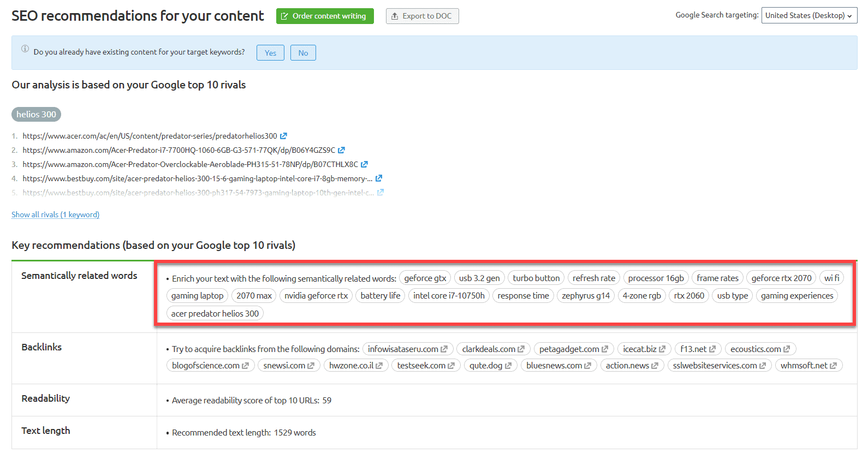The image size is (868, 465).
Task: Click the readability score value 59
Action: (x=326, y=401)
